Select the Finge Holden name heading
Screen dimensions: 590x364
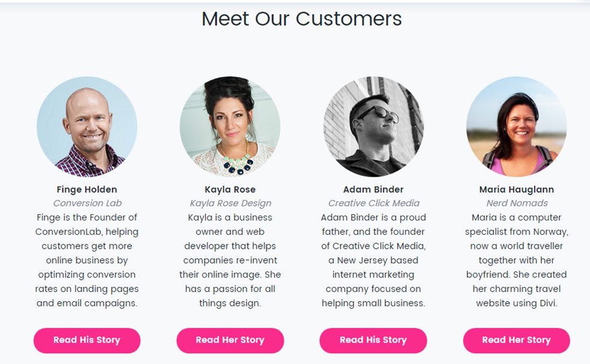click(x=87, y=190)
